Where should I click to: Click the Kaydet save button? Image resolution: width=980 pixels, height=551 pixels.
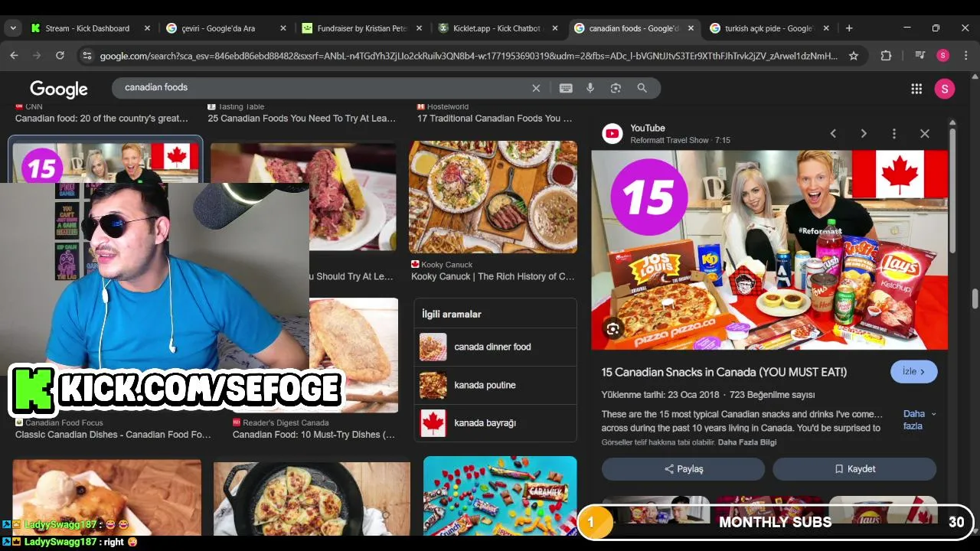(854, 469)
